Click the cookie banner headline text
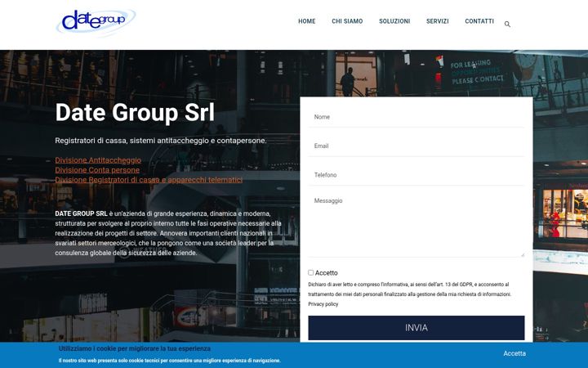588x368 pixels. coord(135,348)
